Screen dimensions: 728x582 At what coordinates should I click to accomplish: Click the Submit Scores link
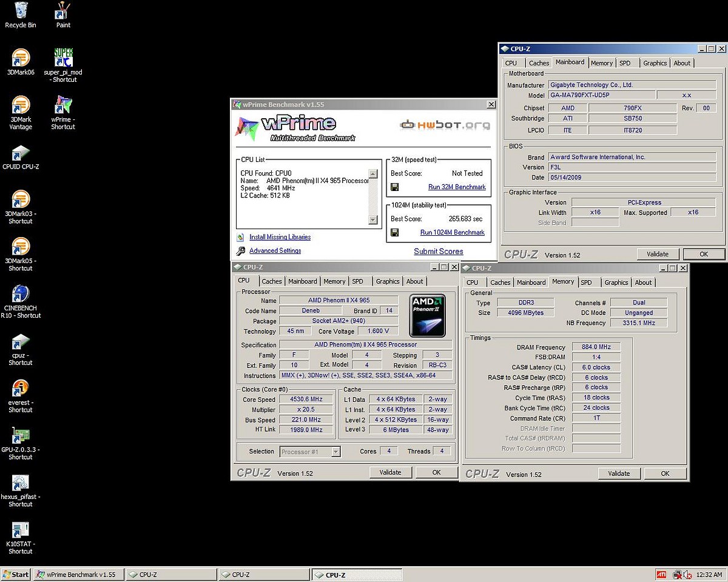[439, 251]
